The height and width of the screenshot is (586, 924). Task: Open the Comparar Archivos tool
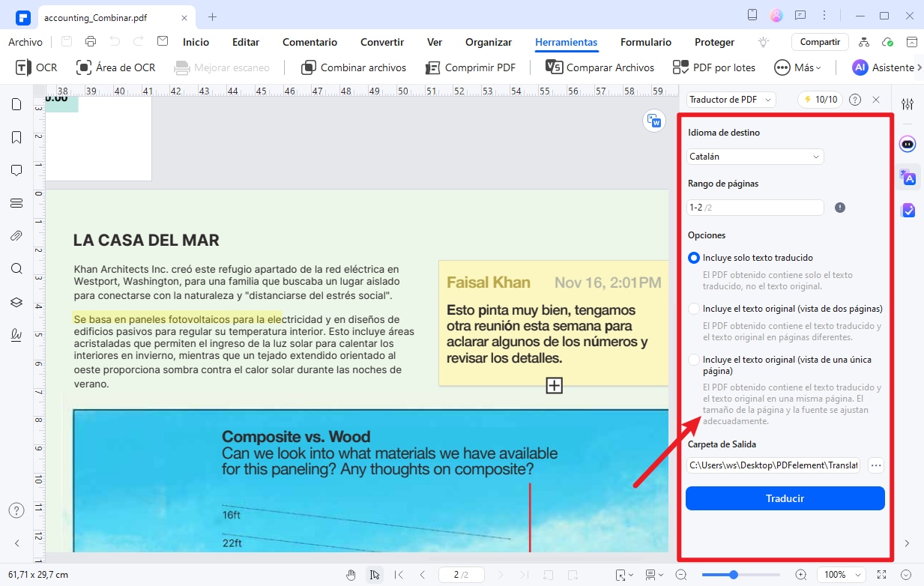(x=600, y=67)
